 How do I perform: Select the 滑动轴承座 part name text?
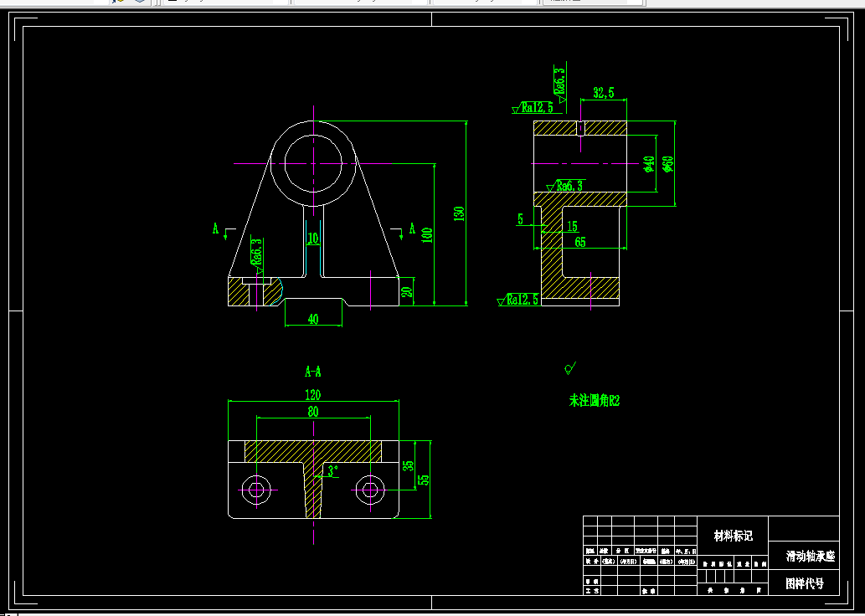click(811, 557)
